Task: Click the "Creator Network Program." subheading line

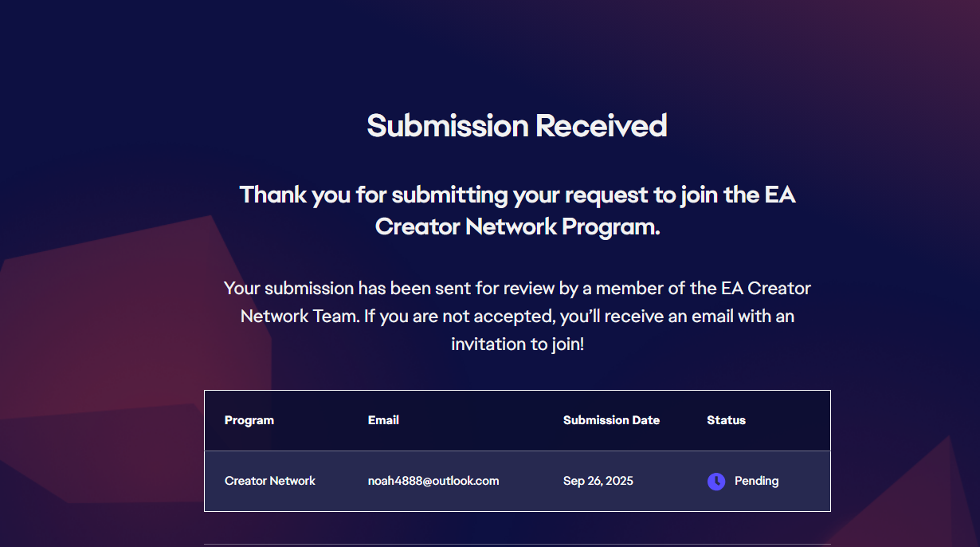Action: coord(517,226)
